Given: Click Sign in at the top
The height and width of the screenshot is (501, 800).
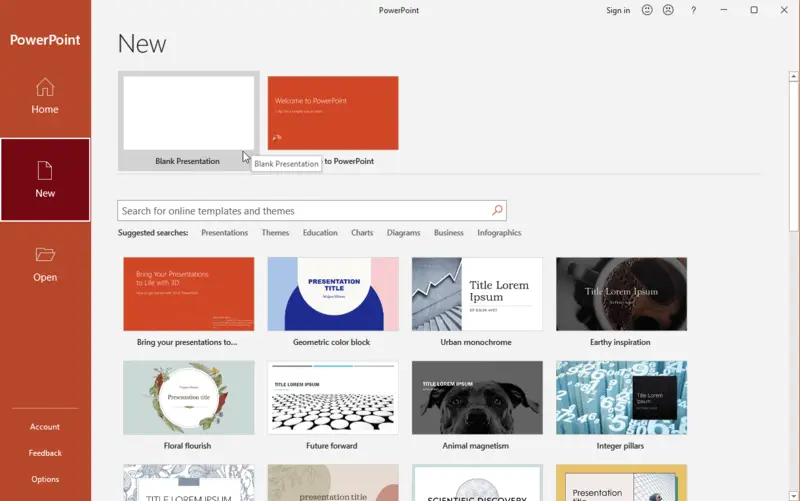Looking at the screenshot, I should 618,10.
